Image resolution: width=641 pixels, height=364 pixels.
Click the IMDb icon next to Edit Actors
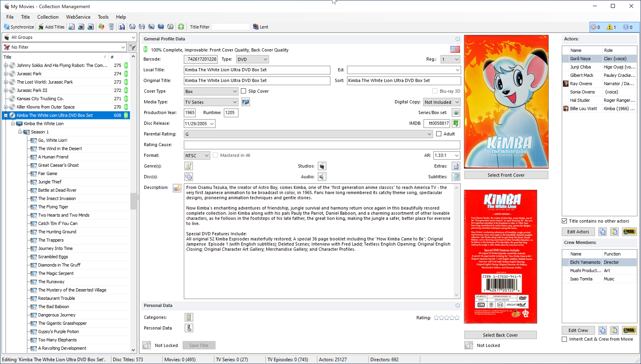(629, 232)
